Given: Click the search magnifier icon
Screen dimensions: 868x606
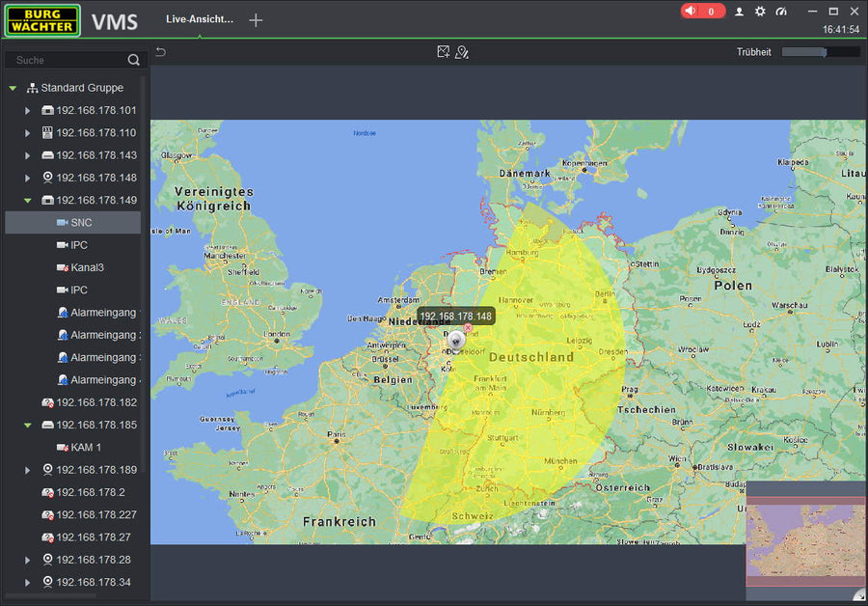Looking at the screenshot, I should [133, 60].
